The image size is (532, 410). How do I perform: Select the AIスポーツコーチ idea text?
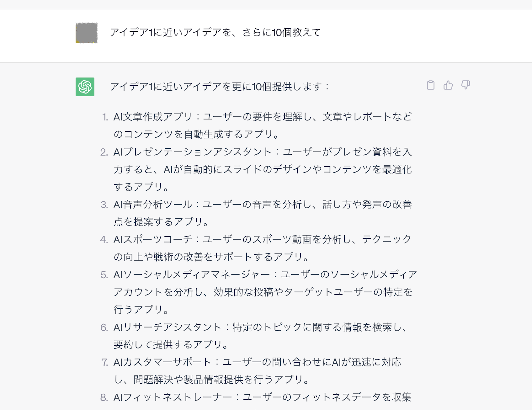(x=263, y=248)
